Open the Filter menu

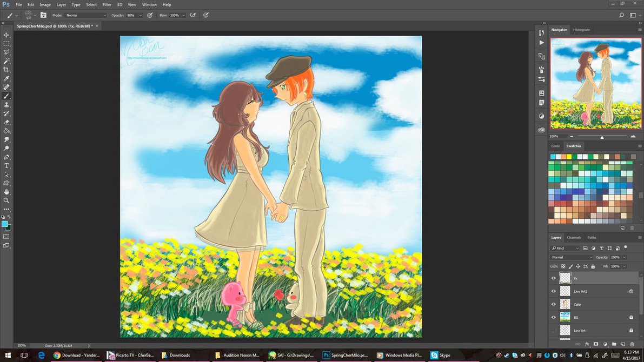click(107, 4)
